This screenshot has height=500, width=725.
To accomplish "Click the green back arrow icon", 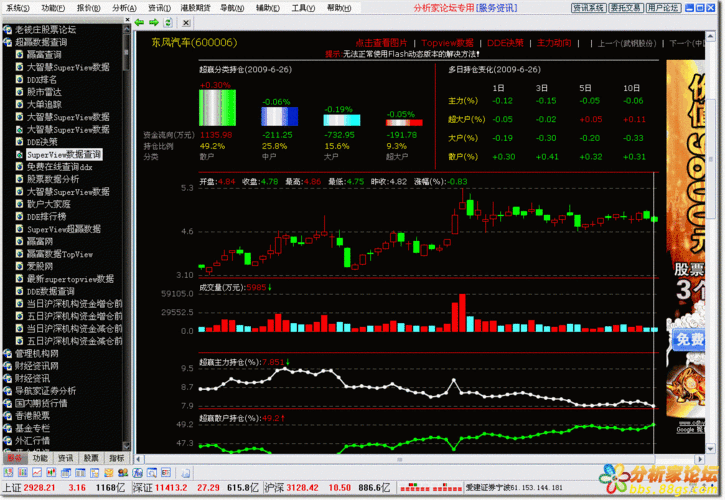I will [139, 22].
